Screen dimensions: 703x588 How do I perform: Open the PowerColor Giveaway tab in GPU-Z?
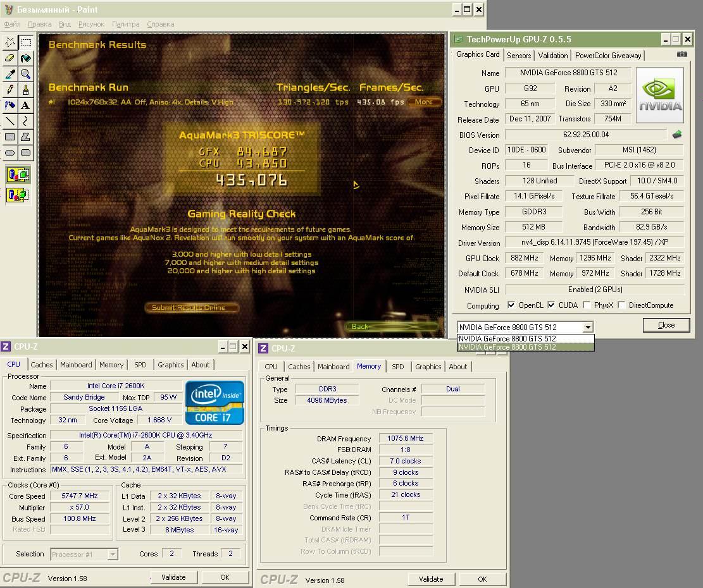pos(608,56)
